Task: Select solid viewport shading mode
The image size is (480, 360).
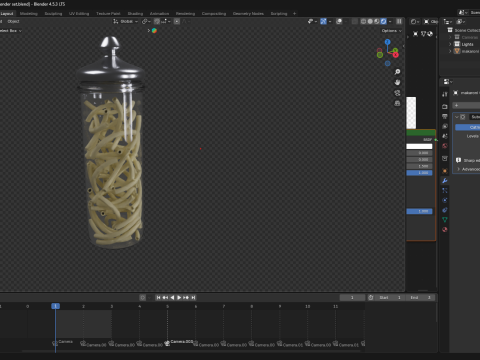Action: point(370,21)
